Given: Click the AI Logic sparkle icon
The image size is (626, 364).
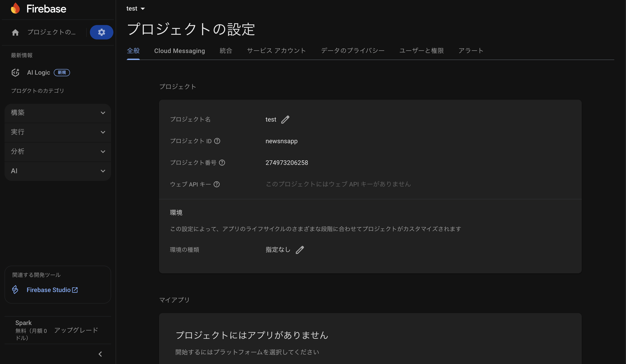Looking at the screenshot, I should point(15,72).
